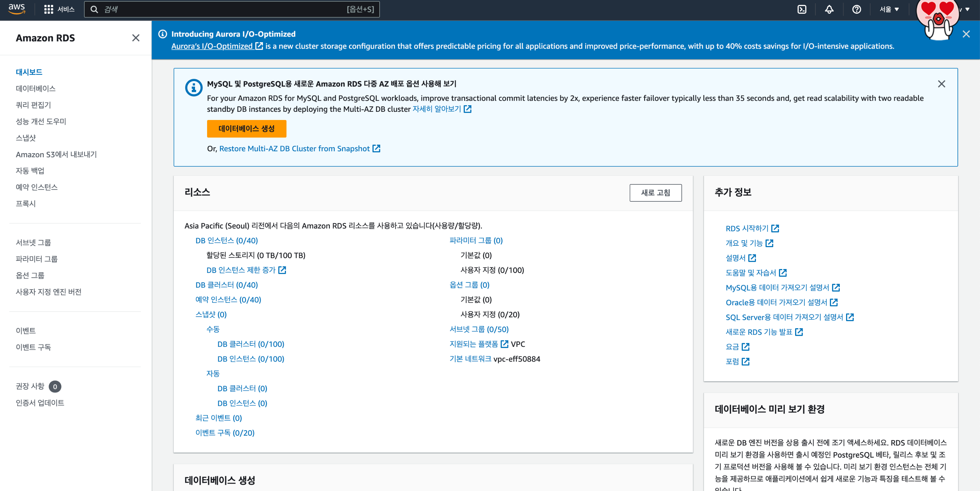980x491 pixels.
Task: Open the help question mark icon
Action: (x=857, y=9)
